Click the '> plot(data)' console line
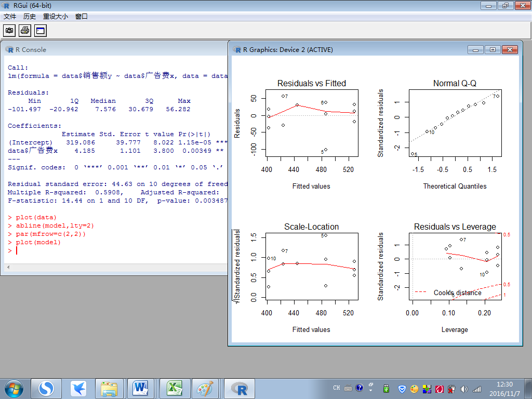The width and height of the screenshot is (532, 399). click(32, 218)
